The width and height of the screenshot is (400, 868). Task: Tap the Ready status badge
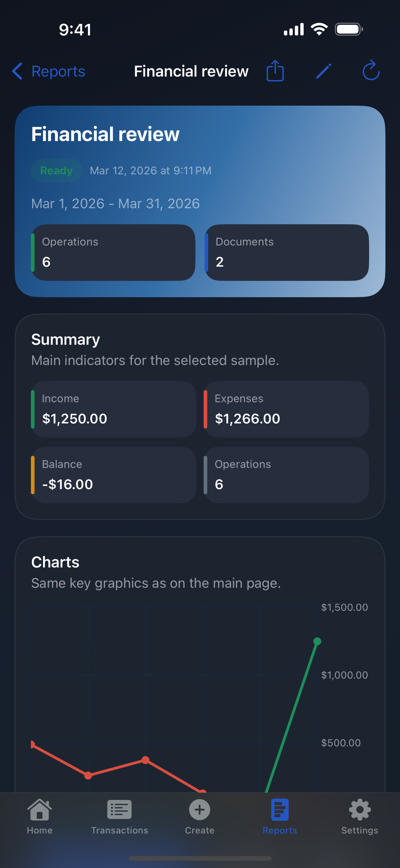56,170
